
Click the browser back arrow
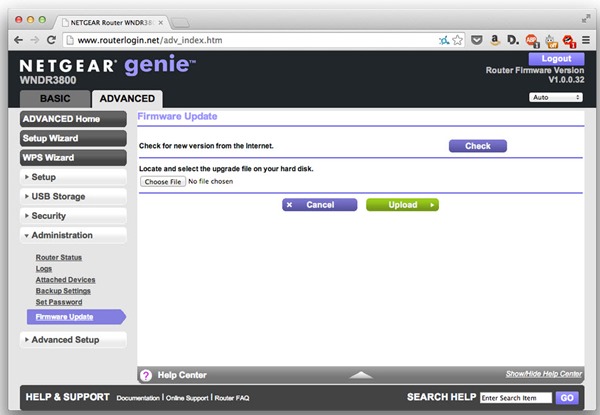click(18, 40)
